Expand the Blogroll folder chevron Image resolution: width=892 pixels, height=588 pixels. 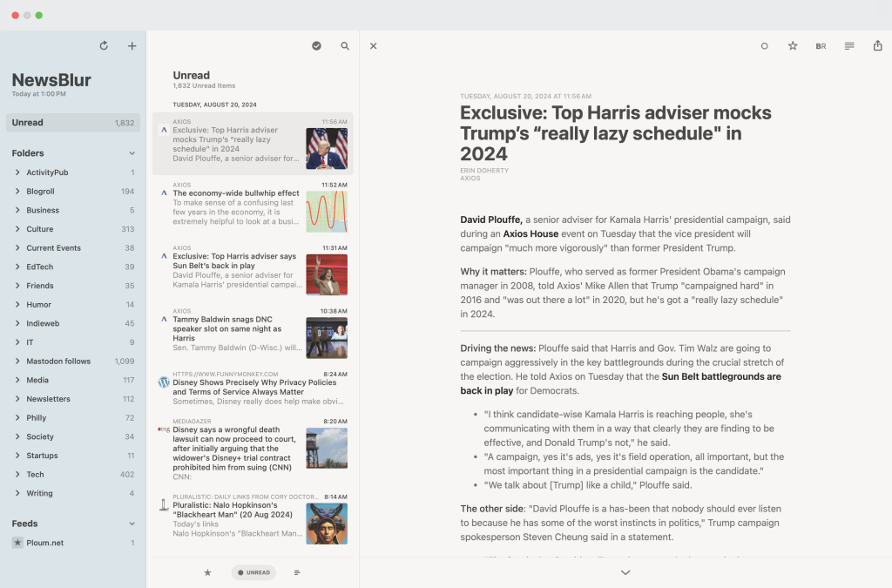17,191
